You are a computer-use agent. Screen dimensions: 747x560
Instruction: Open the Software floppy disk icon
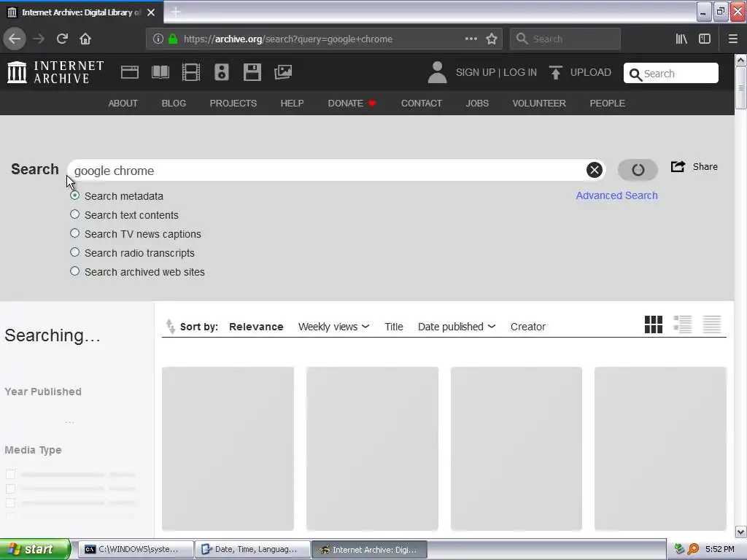pos(252,72)
